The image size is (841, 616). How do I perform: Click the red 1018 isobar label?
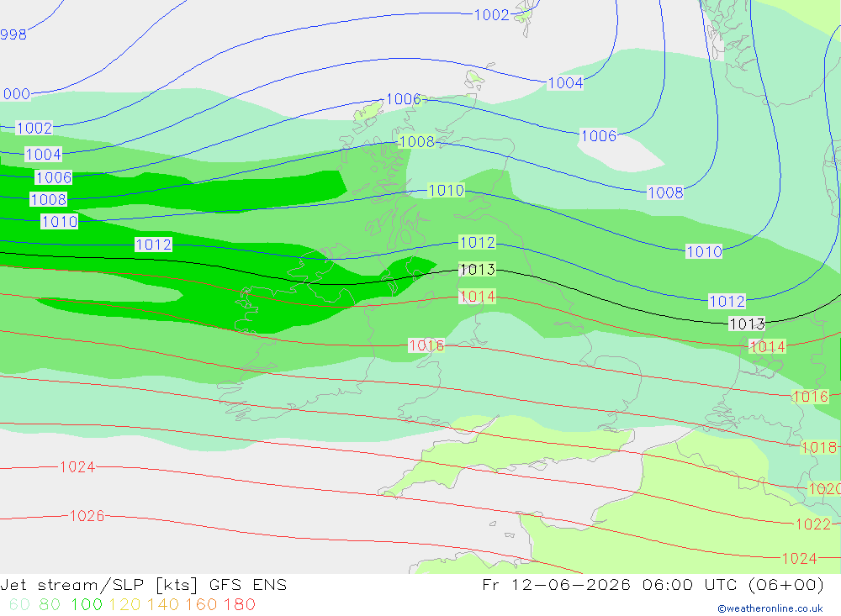818,447
